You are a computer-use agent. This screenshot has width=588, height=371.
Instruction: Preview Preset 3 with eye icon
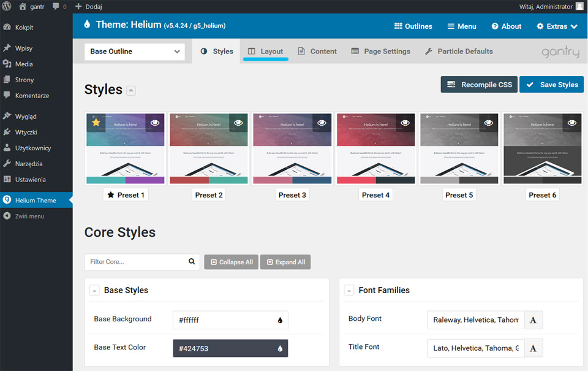pyautogui.click(x=322, y=123)
